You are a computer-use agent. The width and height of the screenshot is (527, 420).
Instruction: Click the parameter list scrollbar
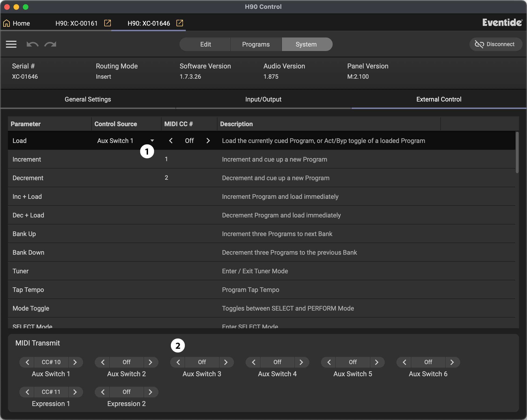[517, 153]
